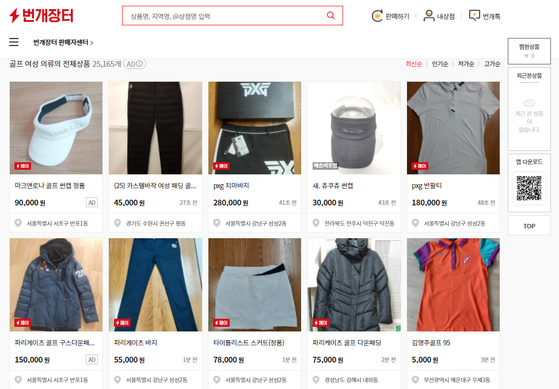Open the blue 파리게이츠 pants thumbnail
Screen dimensions: 559x389
pos(155,285)
